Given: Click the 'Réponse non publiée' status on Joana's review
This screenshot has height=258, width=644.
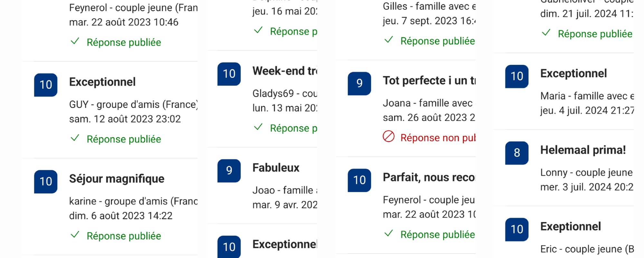Looking at the screenshot, I should pos(438,138).
